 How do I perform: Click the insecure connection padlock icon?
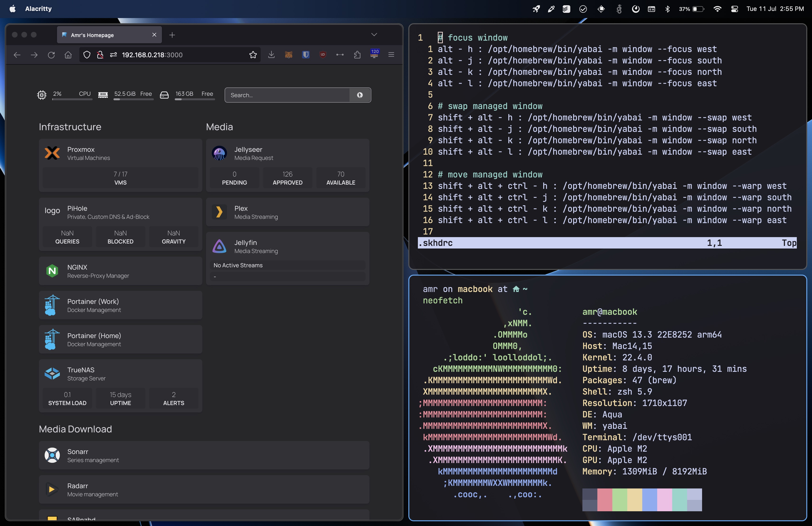click(100, 55)
